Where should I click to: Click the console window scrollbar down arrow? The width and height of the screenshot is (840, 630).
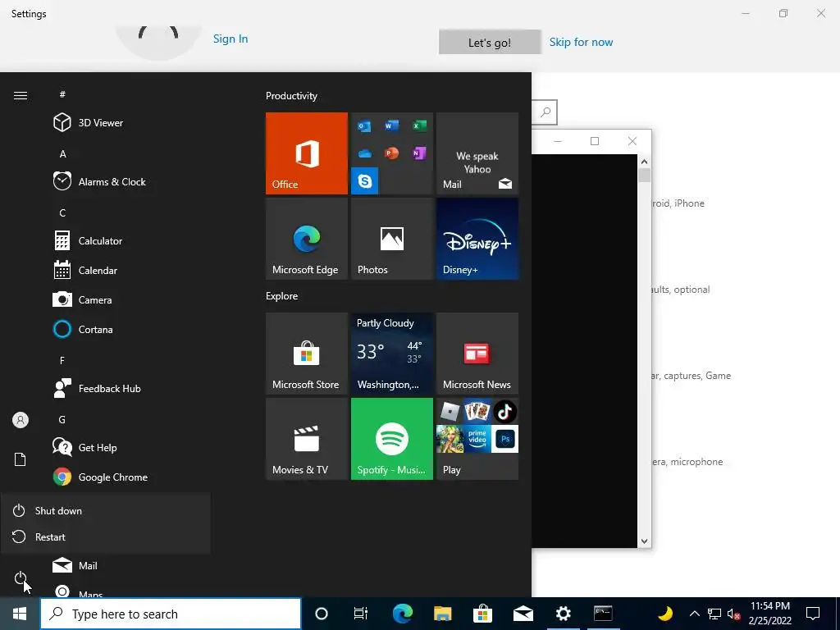pos(644,541)
